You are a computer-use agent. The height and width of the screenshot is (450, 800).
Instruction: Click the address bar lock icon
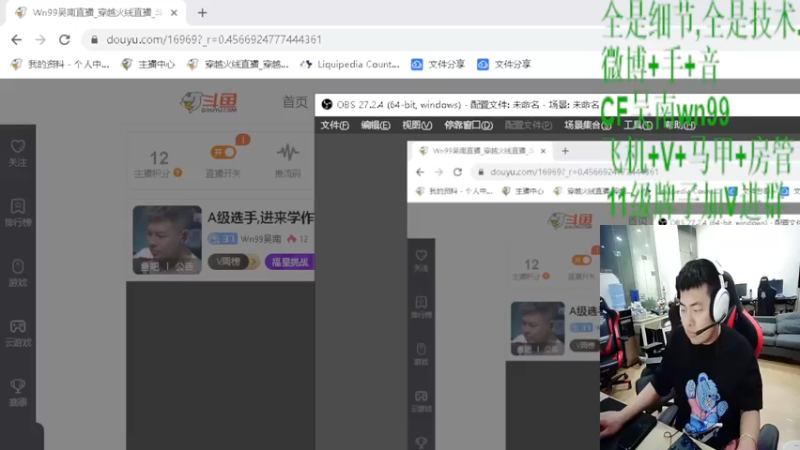click(x=94, y=39)
